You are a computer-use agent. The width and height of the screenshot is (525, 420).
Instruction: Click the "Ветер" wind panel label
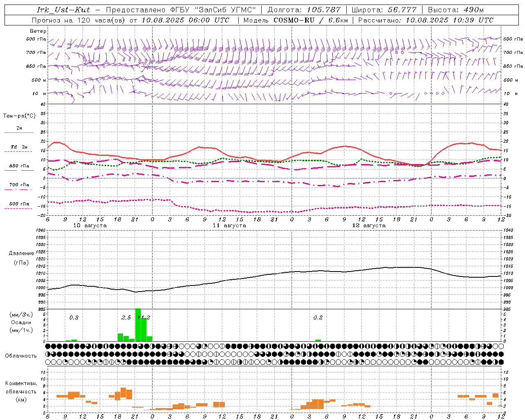(x=38, y=31)
